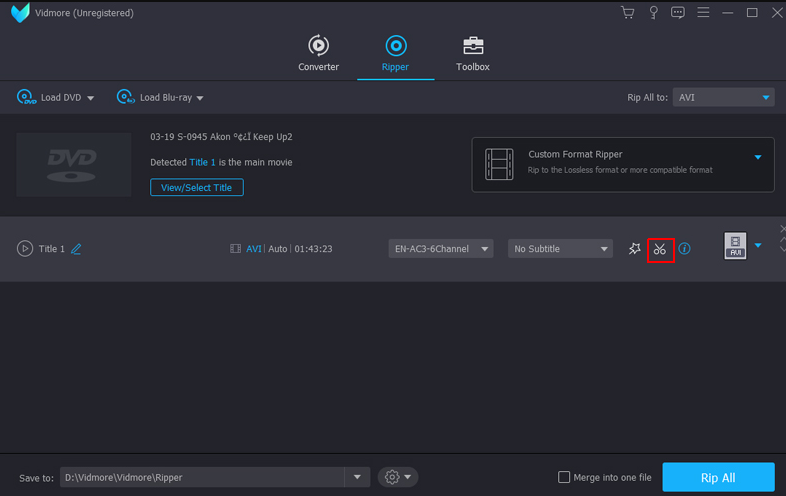Click the View/Select Title button
This screenshot has height=496, width=786.
coord(197,187)
